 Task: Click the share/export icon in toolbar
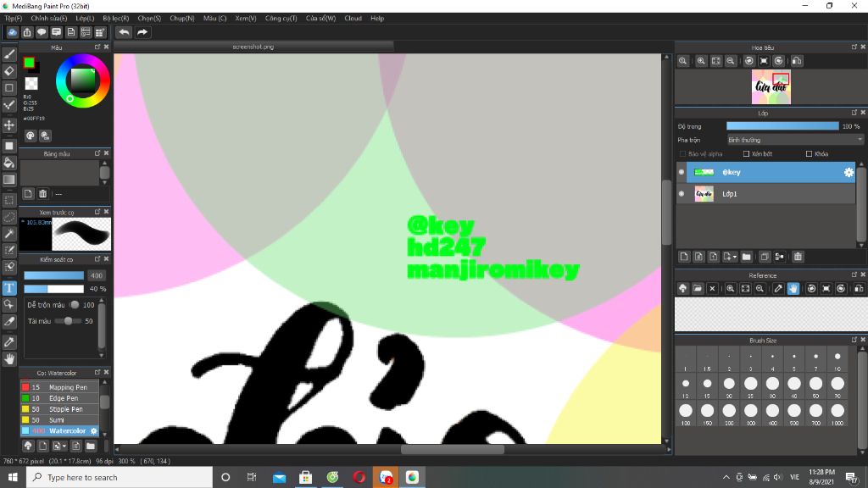26,32
